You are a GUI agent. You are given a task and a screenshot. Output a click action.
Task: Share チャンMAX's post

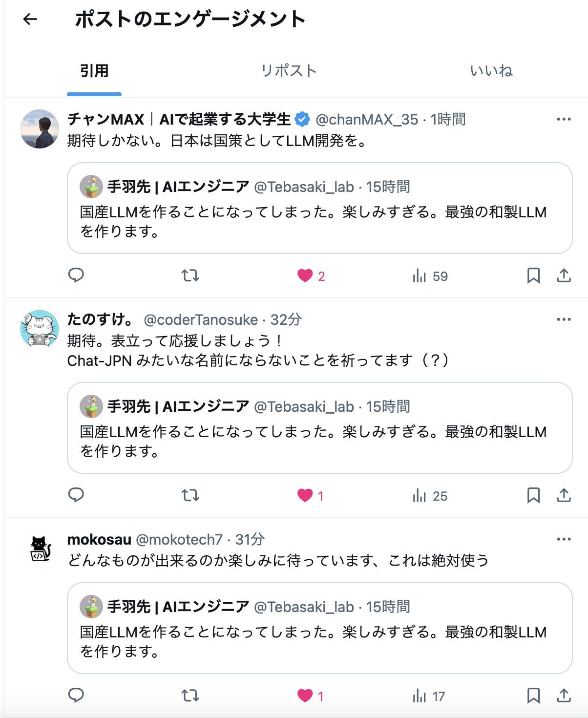(x=564, y=275)
